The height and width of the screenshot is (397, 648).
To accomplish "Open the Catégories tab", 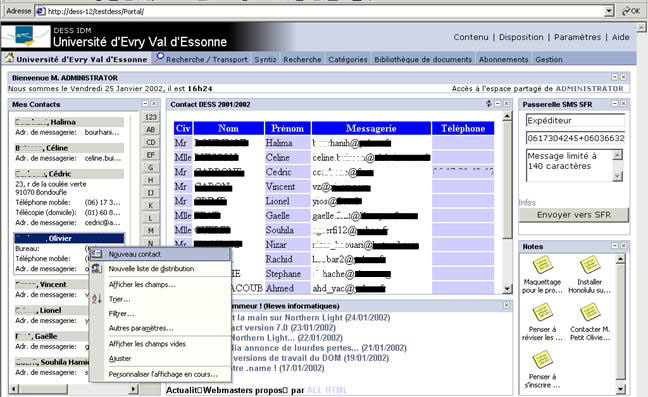I will [348, 59].
